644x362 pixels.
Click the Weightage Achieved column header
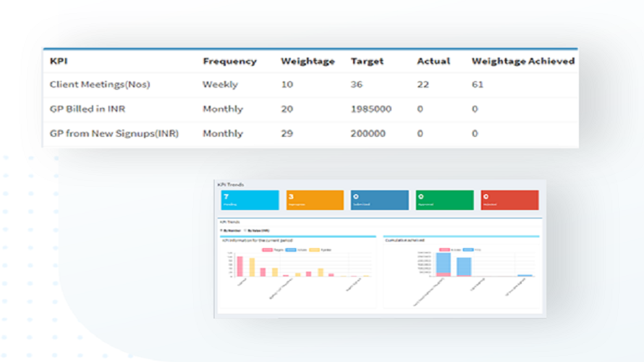pos(523,62)
